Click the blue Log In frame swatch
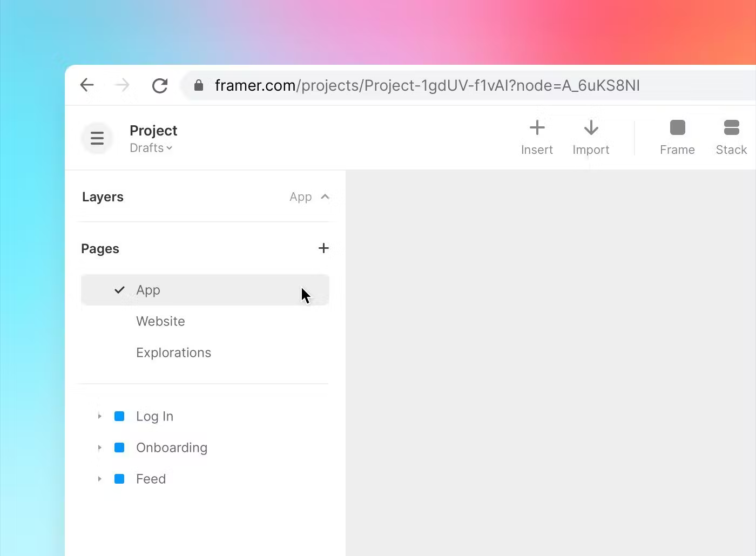756x556 pixels. tap(119, 416)
